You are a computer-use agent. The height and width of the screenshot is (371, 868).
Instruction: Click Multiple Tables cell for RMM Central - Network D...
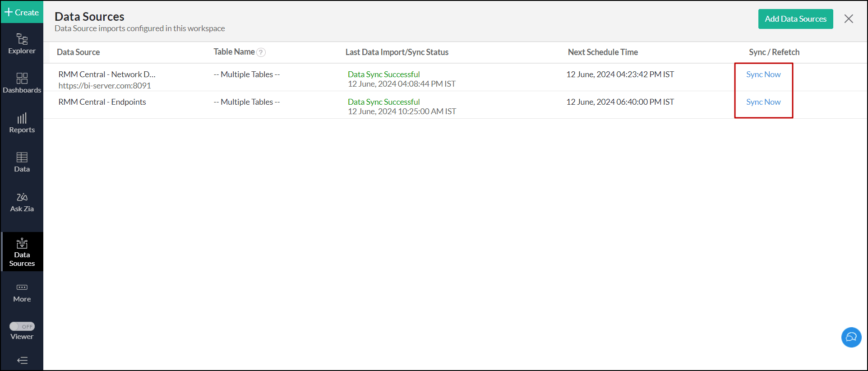(247, 74)
